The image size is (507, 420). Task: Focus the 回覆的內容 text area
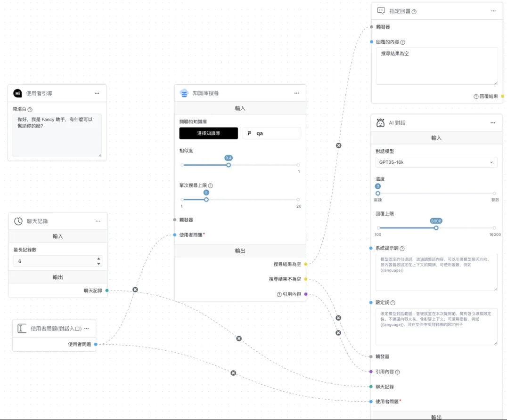coord(437,66)
